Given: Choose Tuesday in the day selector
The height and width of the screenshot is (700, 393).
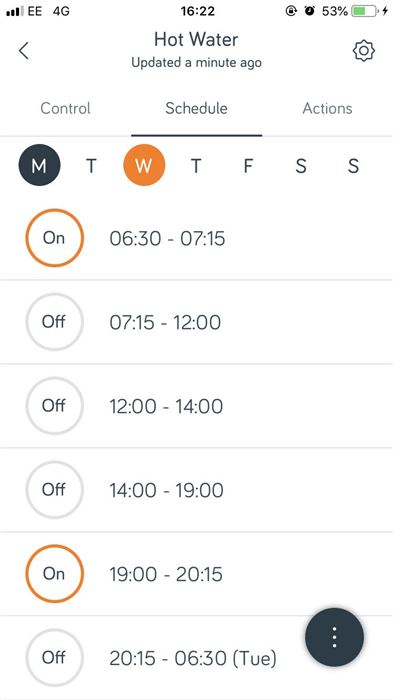Looking at the screenshot, I should click(92, 166).
